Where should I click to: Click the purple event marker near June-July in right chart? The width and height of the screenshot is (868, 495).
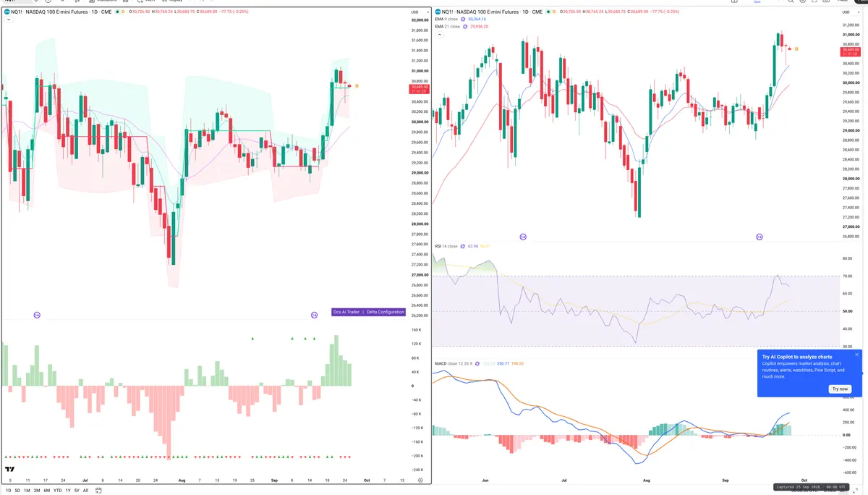(x=523, y=237)
